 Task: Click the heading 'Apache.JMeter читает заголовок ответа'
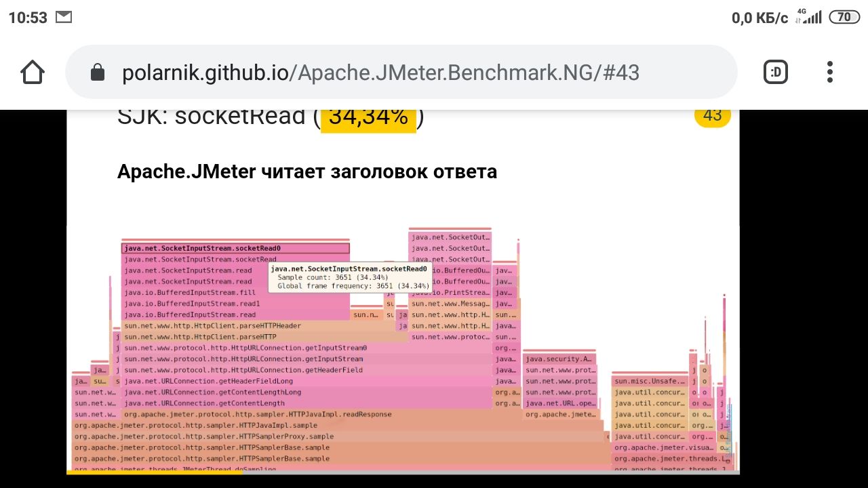click(x=307, y=171)
